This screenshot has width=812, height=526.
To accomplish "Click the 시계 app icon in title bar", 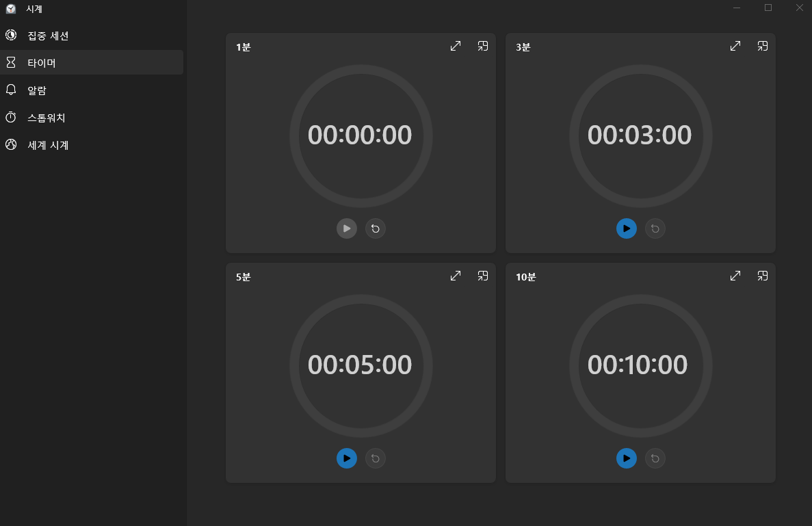I will click(x=11, y=9).
